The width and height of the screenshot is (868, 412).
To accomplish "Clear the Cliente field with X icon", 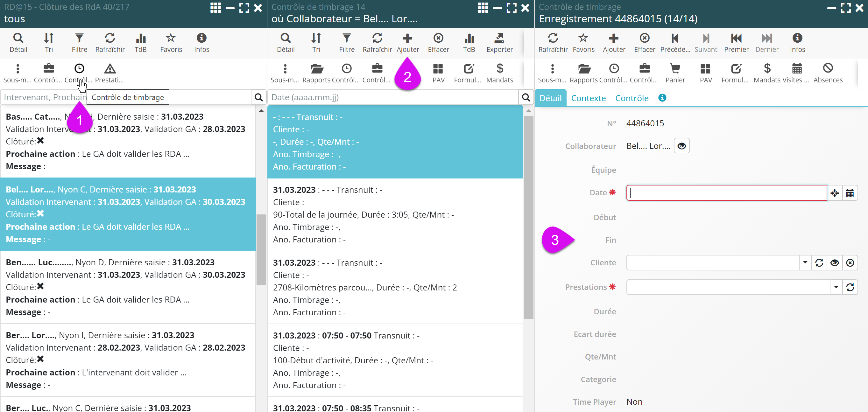I will [x=850, y=263].
